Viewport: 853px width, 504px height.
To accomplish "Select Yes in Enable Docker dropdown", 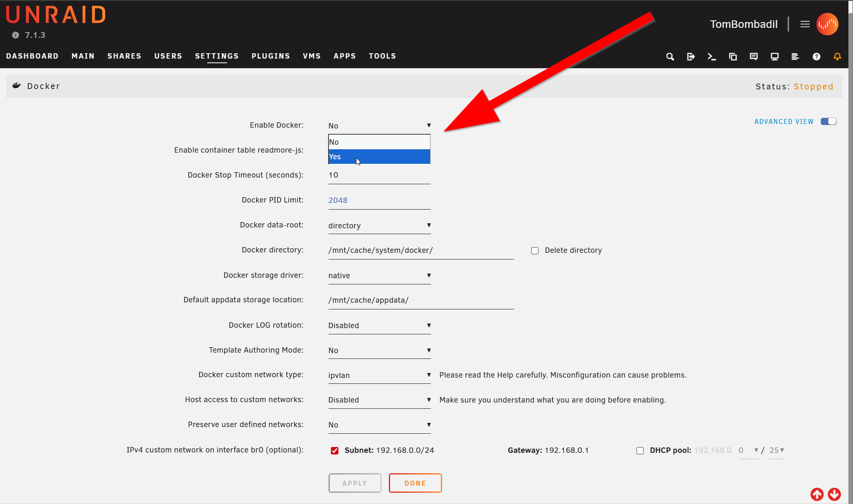I will [x=378, y=157].
